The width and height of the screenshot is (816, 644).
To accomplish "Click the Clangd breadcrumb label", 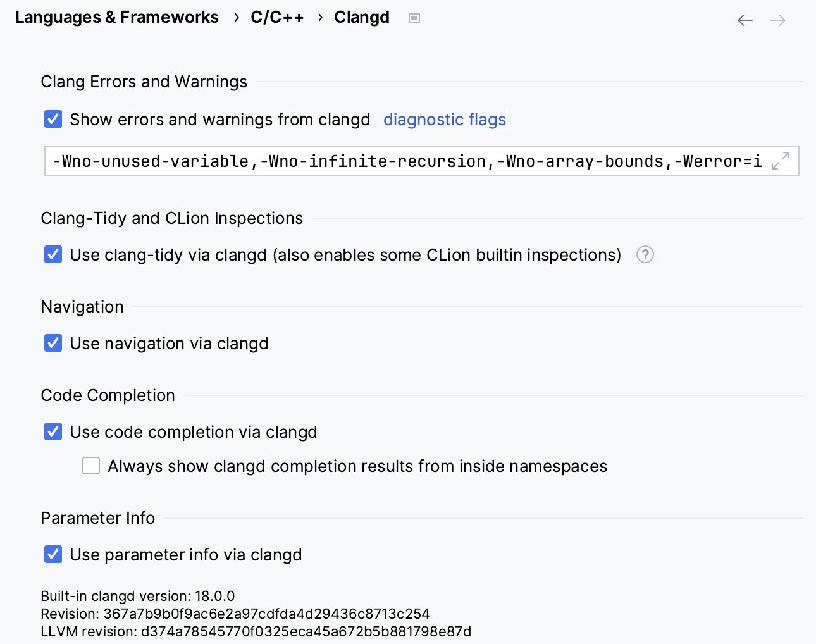I will [x=362, y=17].
